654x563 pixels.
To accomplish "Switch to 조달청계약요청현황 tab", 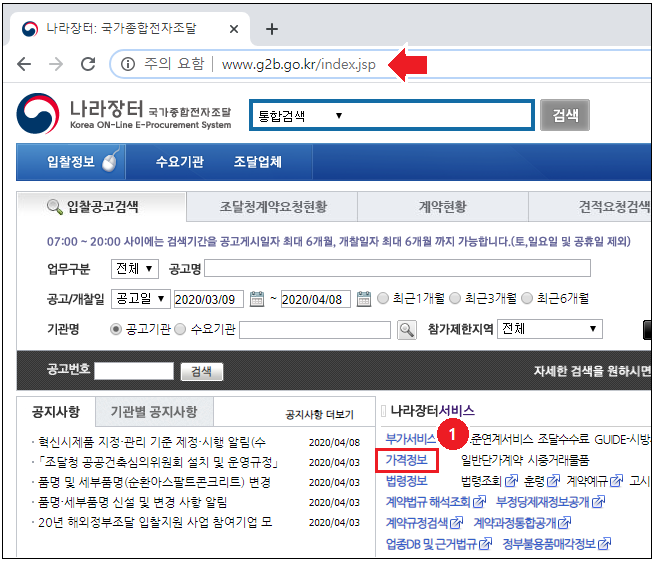I will coord(273,206).
